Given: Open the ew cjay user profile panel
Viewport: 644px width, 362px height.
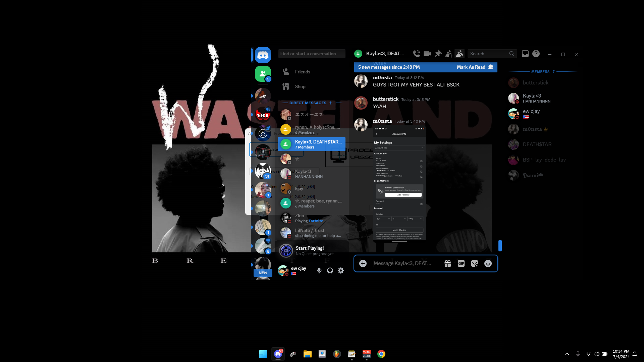Looking at the screenshot, I should 294,270.
